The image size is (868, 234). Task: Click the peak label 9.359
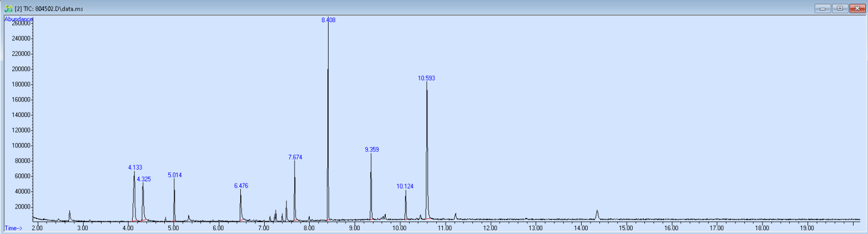(x=372, y=150)
